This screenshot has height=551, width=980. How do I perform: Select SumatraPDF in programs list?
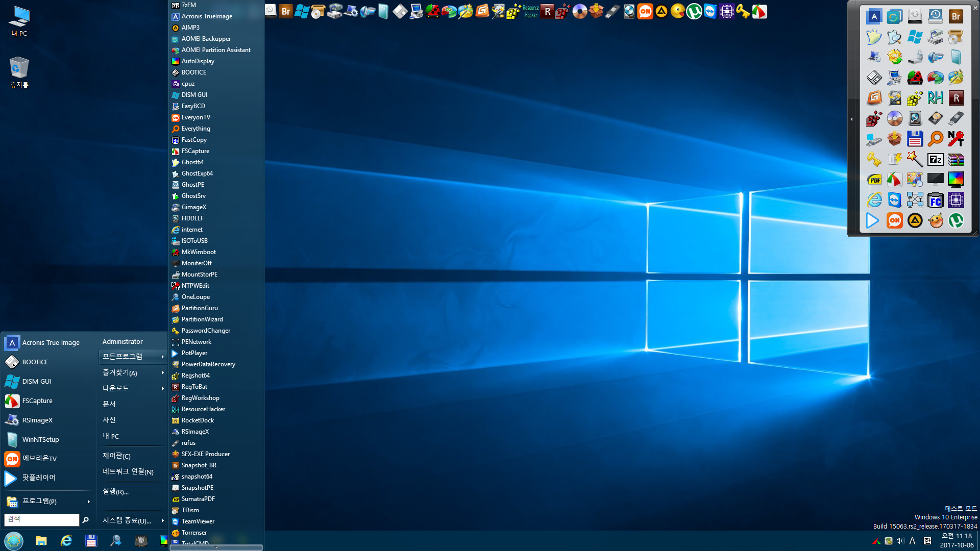tap(216, 499)
